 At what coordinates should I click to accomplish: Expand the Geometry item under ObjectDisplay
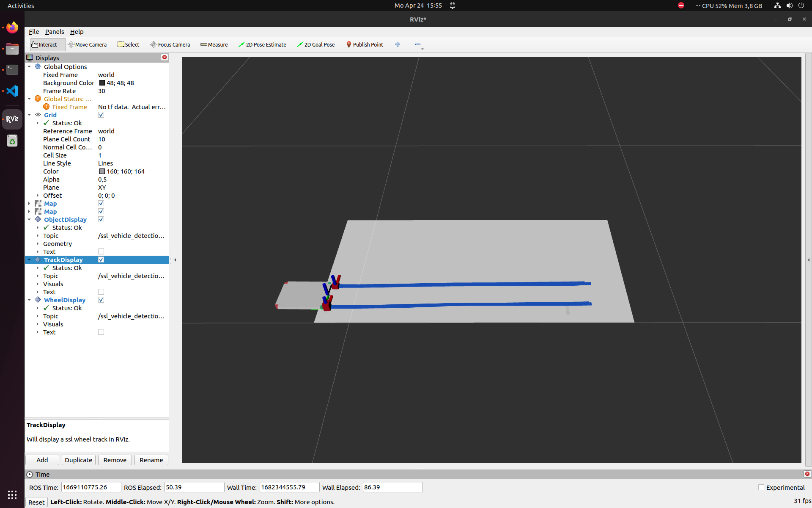38,244
